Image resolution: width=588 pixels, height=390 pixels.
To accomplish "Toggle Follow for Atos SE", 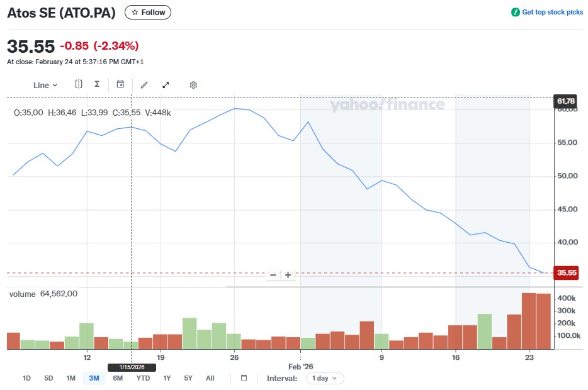I will [148, 12].
